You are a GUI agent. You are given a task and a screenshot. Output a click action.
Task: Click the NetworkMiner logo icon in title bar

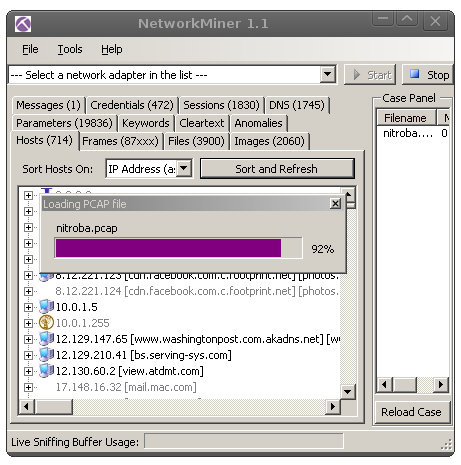tap(23, 24)
